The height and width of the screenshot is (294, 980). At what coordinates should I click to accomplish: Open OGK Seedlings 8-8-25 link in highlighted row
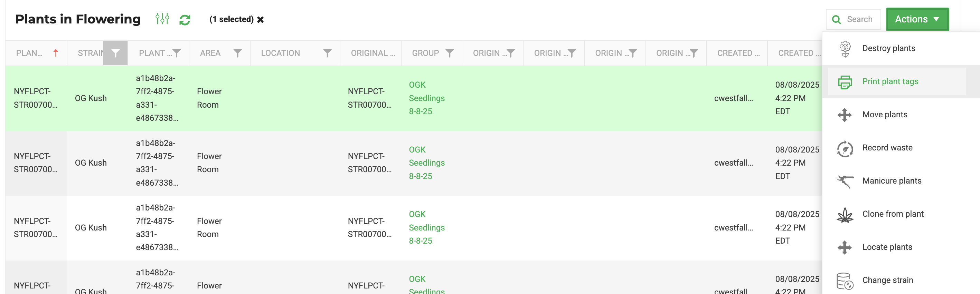pos(426,98)
